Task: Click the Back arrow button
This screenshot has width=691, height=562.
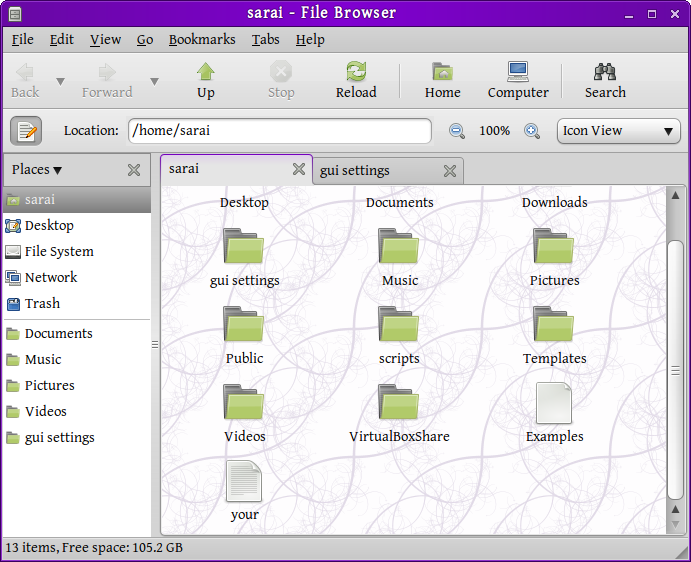Action: [25, 81]
